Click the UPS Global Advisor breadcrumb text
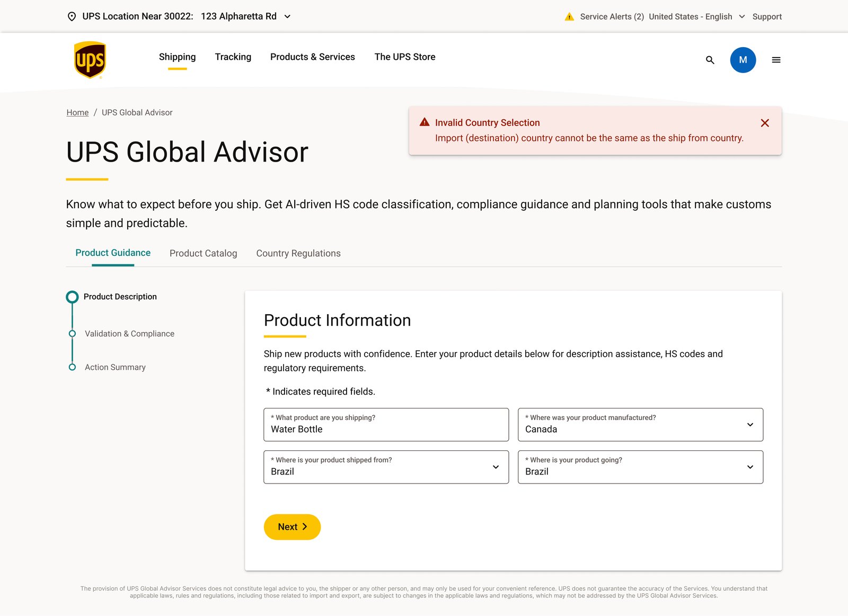 pos(137,112)
